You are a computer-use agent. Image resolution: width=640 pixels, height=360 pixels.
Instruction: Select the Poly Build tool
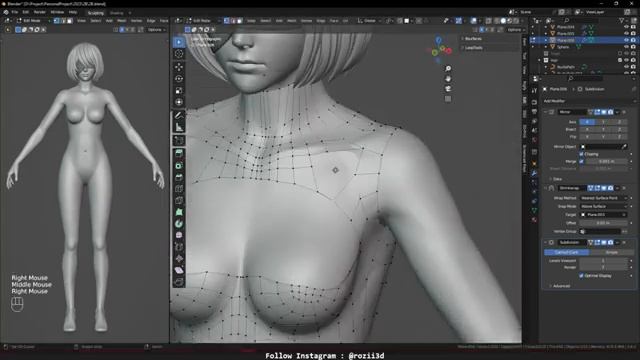click(179, 212)
